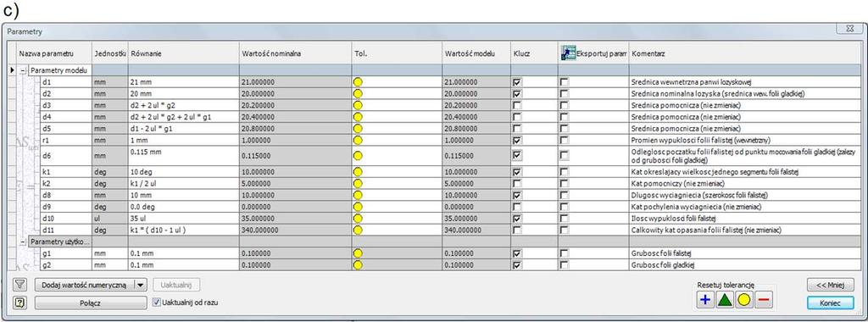Uncheck the Klucz checkbox for d2
Screen dimensions: 868x322
[x=518, y=93]
